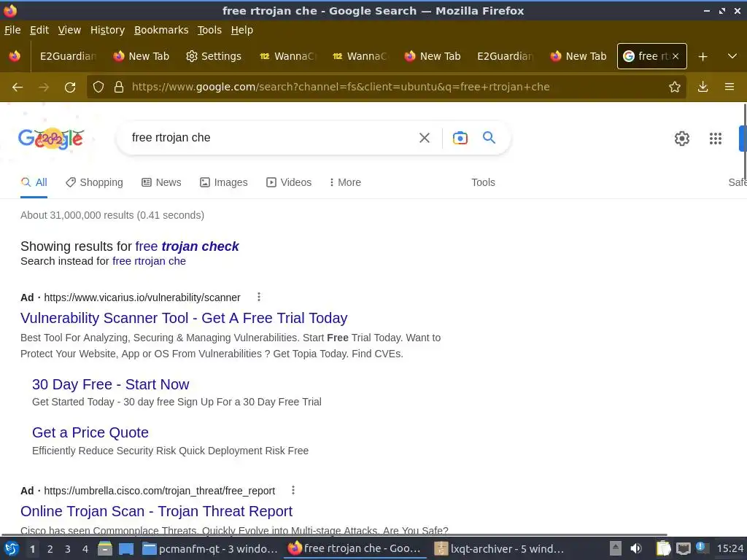Open '30 Day Free - Start Now' link

coord(111,384)
